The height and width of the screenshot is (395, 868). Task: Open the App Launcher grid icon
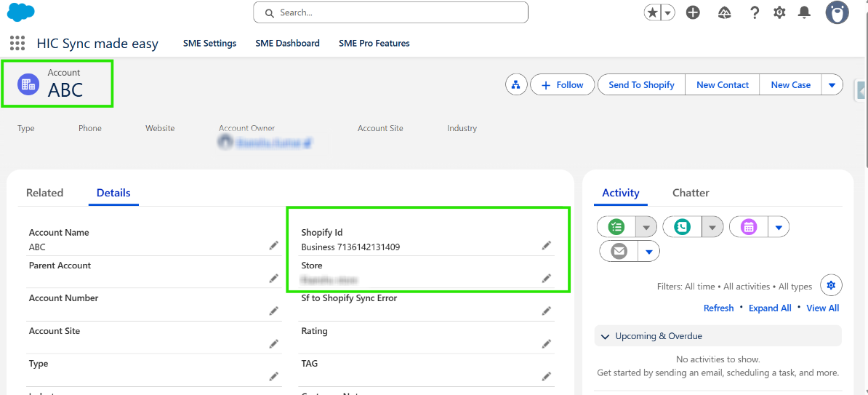[x=17, y=44]
